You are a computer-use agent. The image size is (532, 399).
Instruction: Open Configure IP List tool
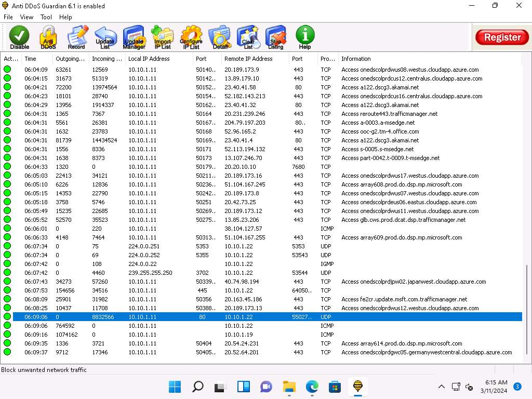pos(191,37)
